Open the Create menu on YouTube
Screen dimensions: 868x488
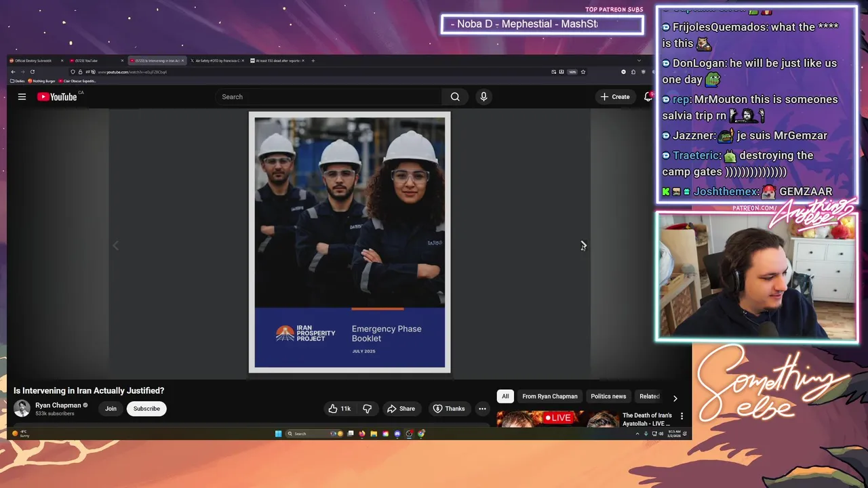(x=615, y=97)
